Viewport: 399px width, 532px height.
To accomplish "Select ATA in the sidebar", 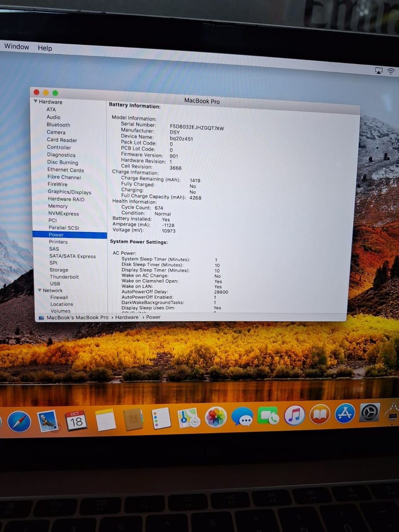I will pyautogui.click(x=51, y=109).
